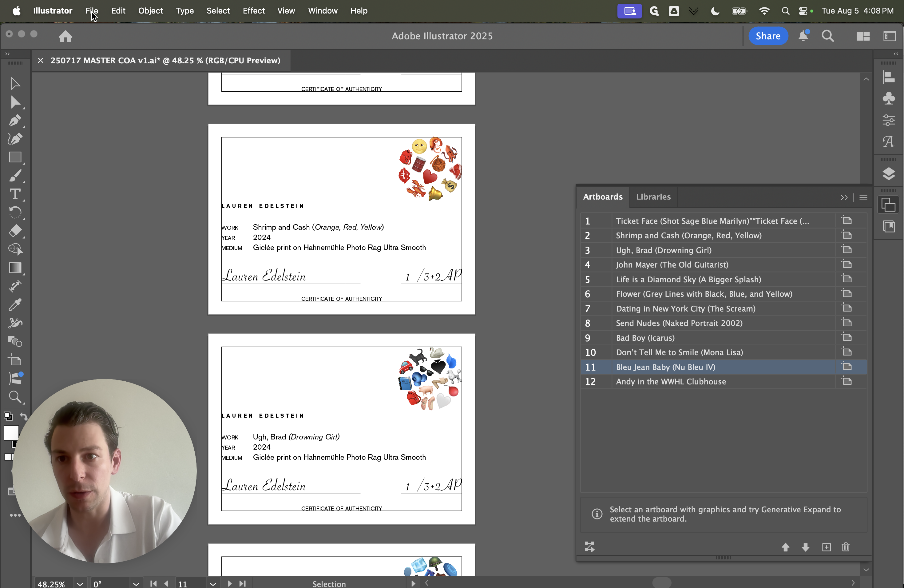Image resolution: width=904 pixels, height=588 pixels.
Task: Select the Rectangle tool
Action: point(15,157)
